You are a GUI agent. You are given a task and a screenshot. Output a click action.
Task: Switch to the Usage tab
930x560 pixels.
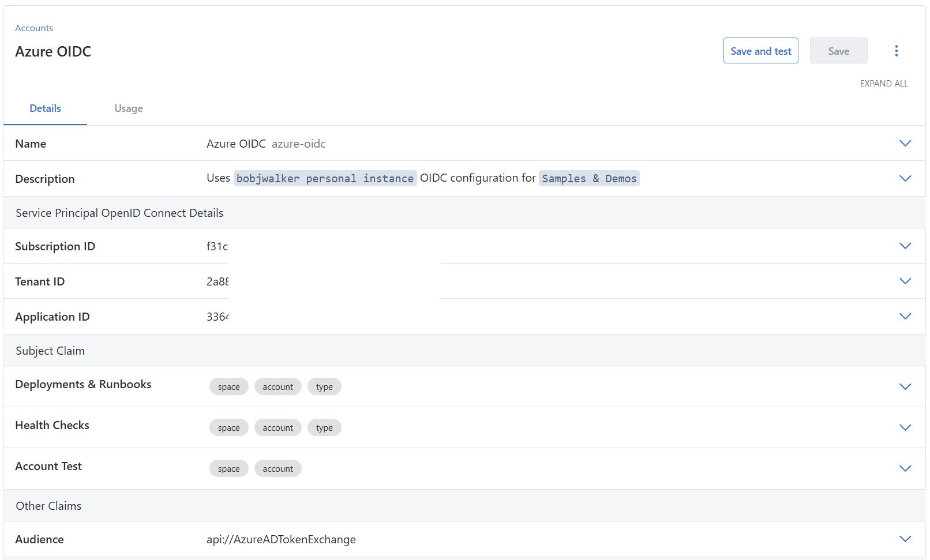pyautogui.click(x=128, y=108)
